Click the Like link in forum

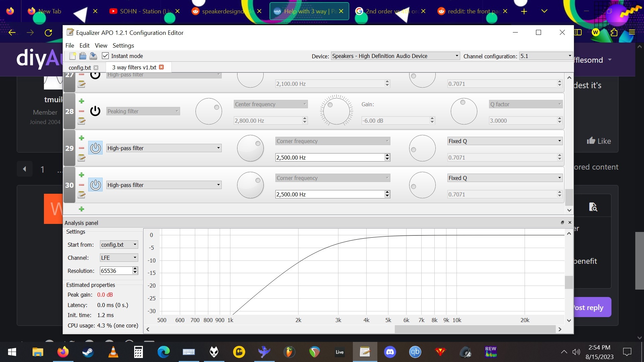click(599, 141)
